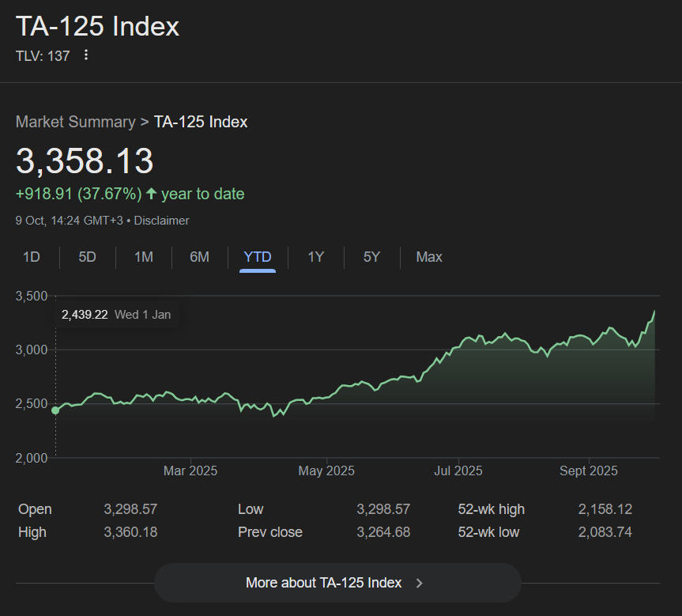Click the Jul 2025 axis label
The width and height of the screenshot is (682, 616).
[458, 471]
